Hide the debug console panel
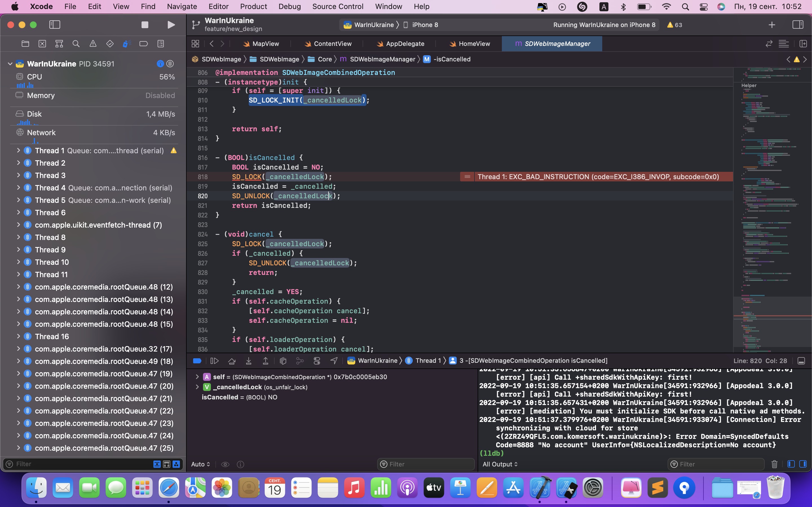The height and width of the screenshot is (507, 812). pyautogui.click(x=801, y=361)
